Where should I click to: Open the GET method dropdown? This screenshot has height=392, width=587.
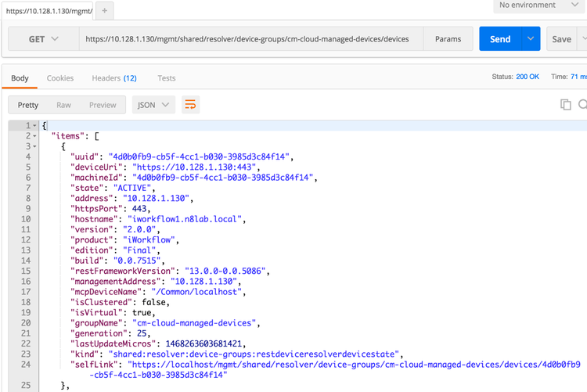[x=43, y=39]
